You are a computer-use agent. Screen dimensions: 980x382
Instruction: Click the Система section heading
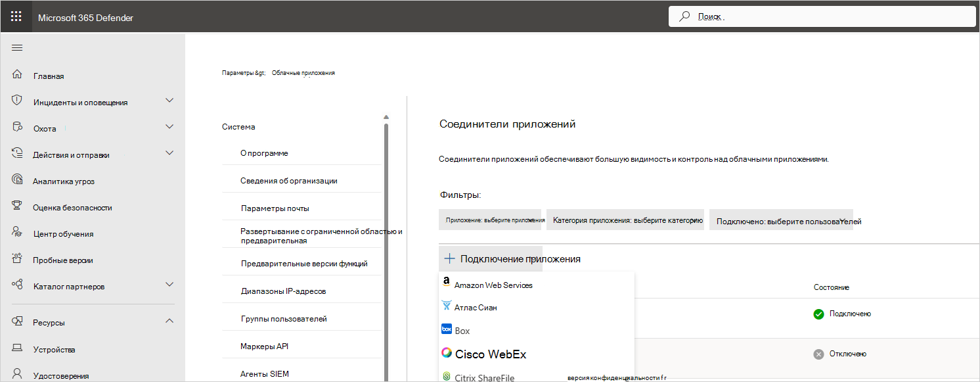coord(238,127)
